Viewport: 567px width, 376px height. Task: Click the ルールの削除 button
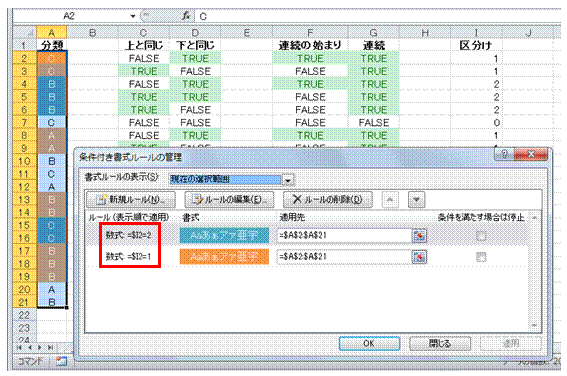[x=328, y=200]
